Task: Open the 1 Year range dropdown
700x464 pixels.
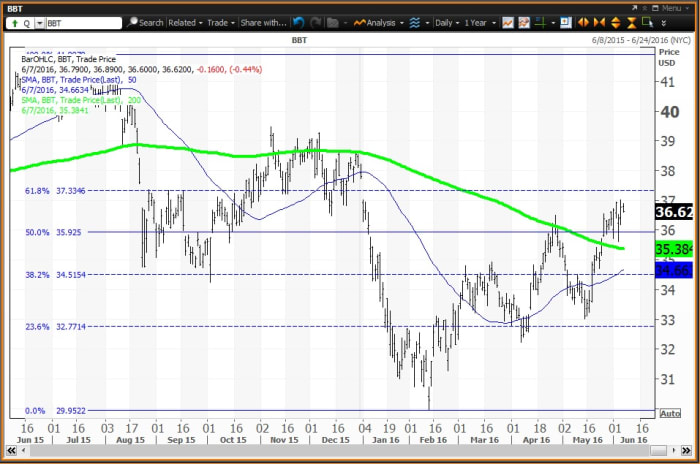Action: click(x=474, y=22)
